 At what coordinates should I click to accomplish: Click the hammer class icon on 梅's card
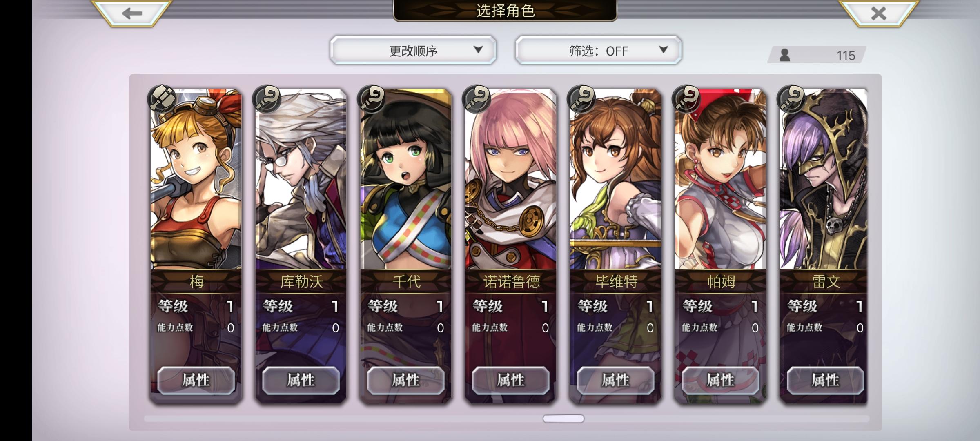click(162, 99)
